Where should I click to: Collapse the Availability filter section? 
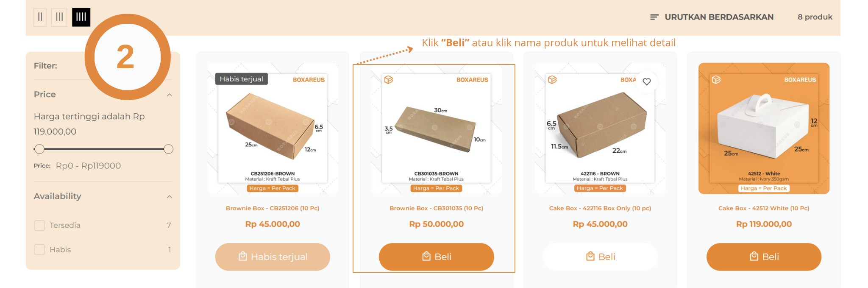tap(170, 196)
